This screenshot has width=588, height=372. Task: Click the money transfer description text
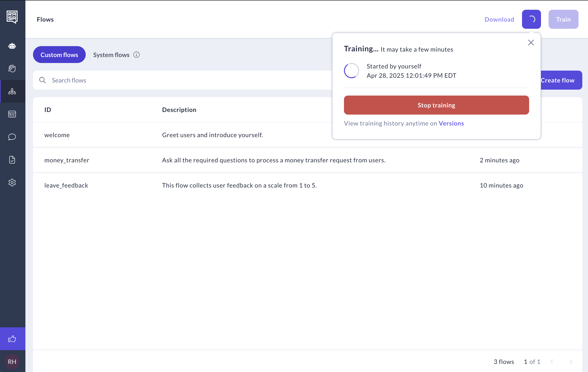[274, 160]
